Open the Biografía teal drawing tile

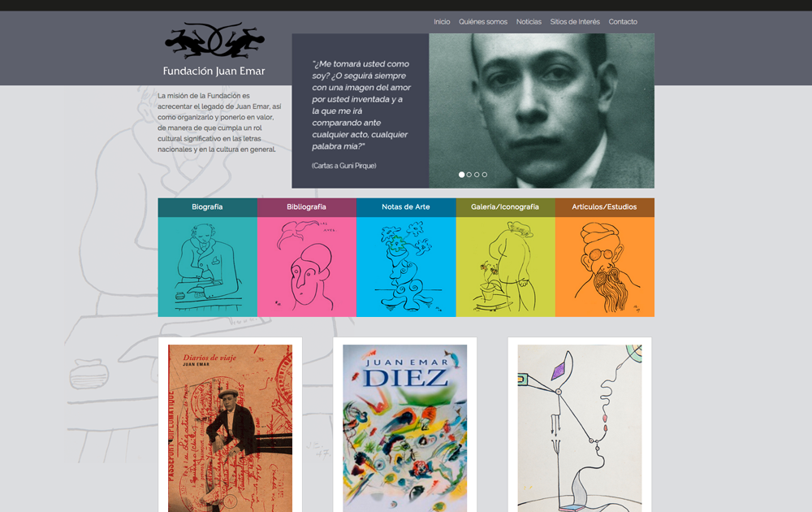click(208, 267)
